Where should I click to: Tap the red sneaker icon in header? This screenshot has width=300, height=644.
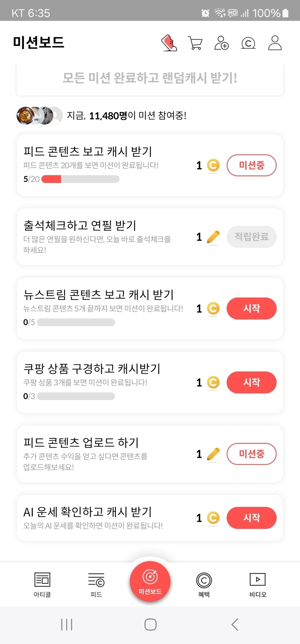(x=169, y=43)
